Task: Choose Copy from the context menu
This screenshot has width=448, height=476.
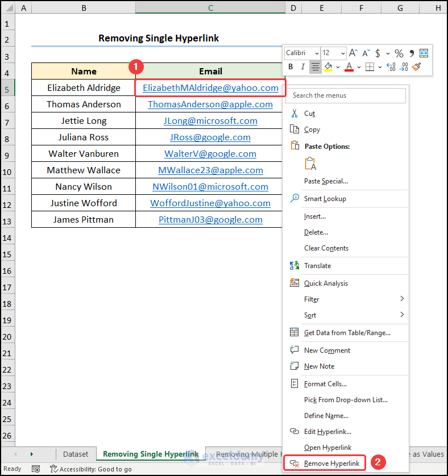Action: tap(346, 130)
